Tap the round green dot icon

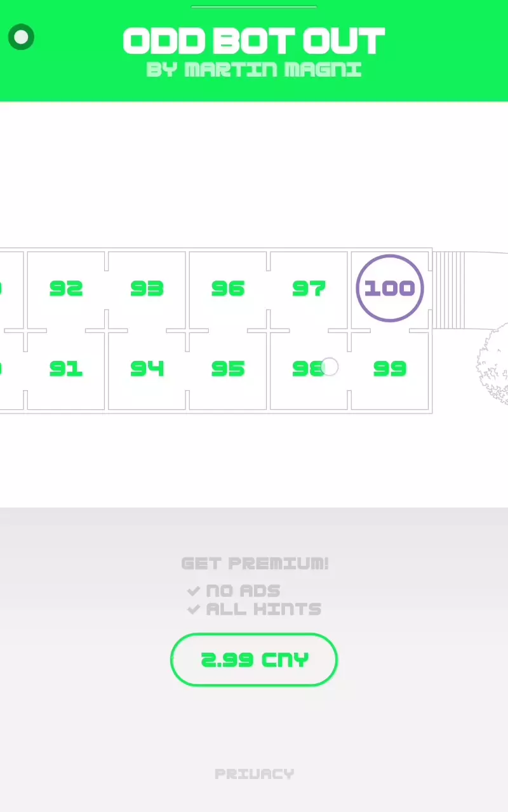pyautogui.click(x=21, y=37)
